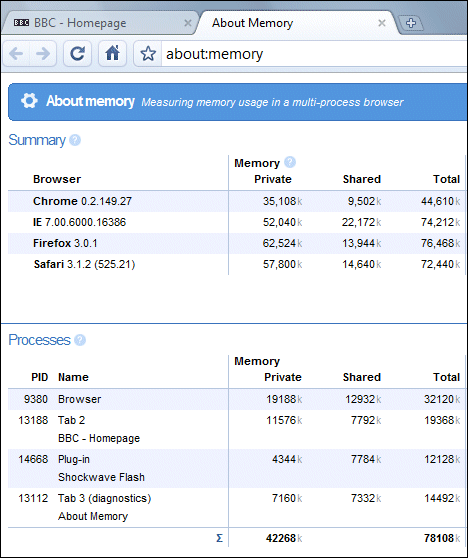Go back using the back arrow
Screen dimensions: 468x558
tap(16, 54)
